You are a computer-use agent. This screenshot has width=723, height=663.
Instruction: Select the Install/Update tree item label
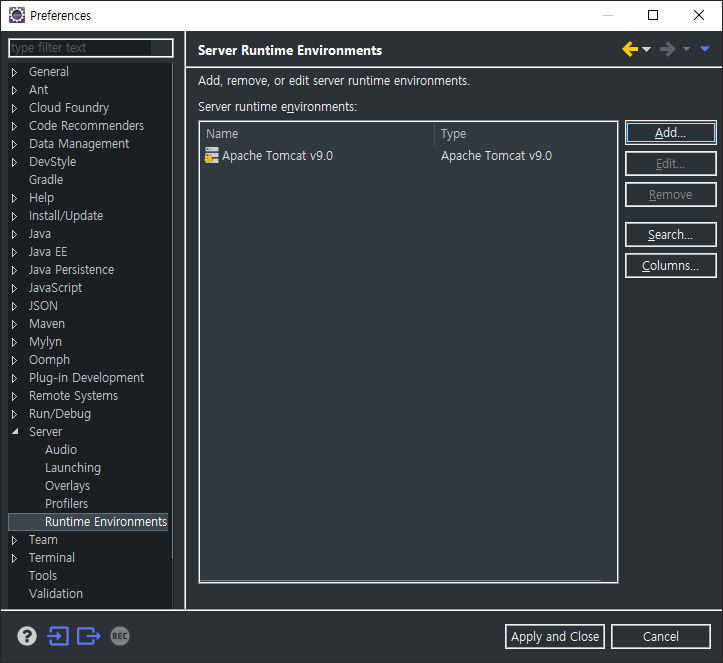66,216
